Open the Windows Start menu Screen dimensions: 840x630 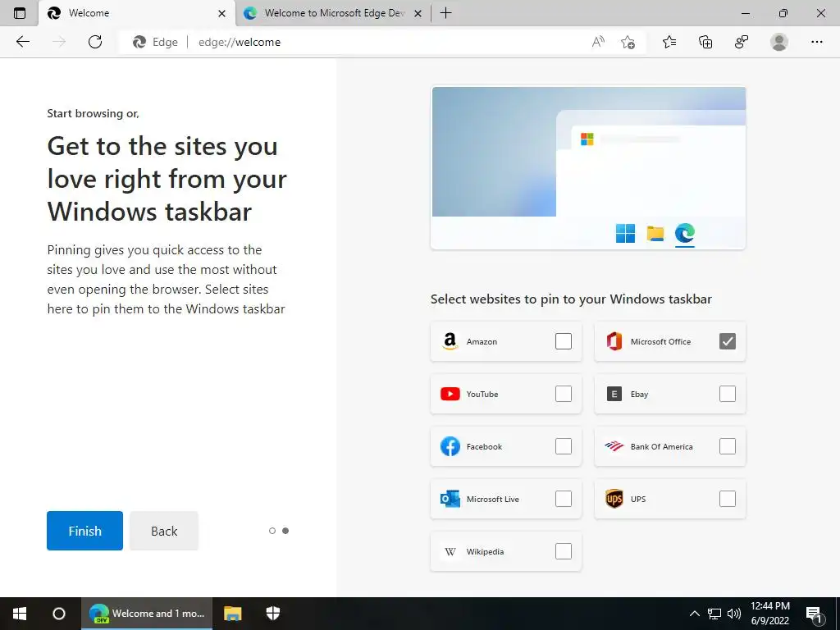tap(20, 614)
